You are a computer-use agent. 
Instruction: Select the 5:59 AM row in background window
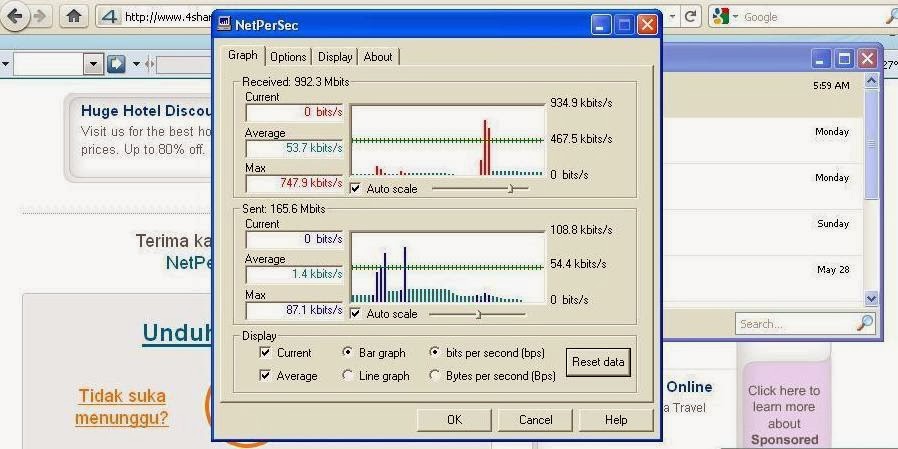[762, 94]
